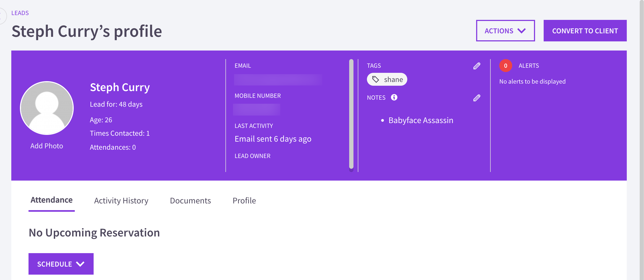Click the 'Babyface Assassin' note
The width and height of the screenshot is (644, 280).
(421, 120)
